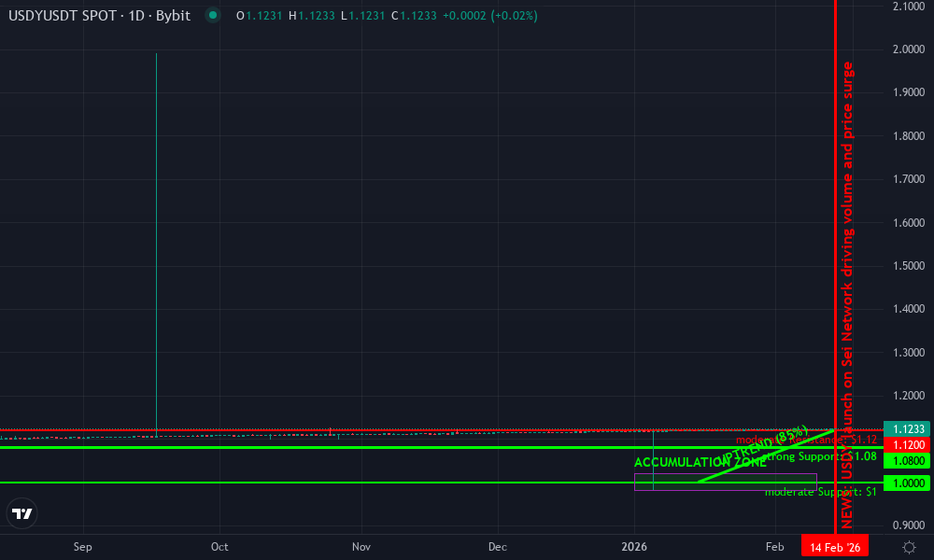Click the green market status dot
The height and width of the screenshot is (560, 934).
pyautogui.click(x=213, y=16)
